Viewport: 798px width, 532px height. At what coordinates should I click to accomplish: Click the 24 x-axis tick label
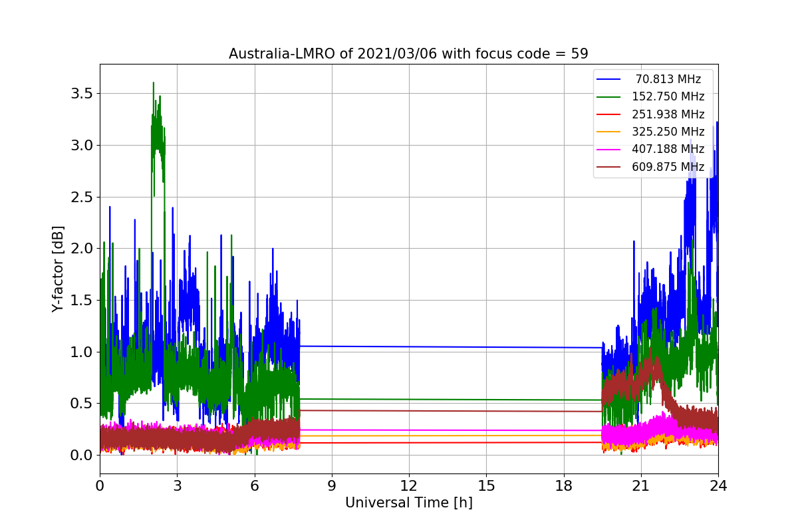[718, 486]
